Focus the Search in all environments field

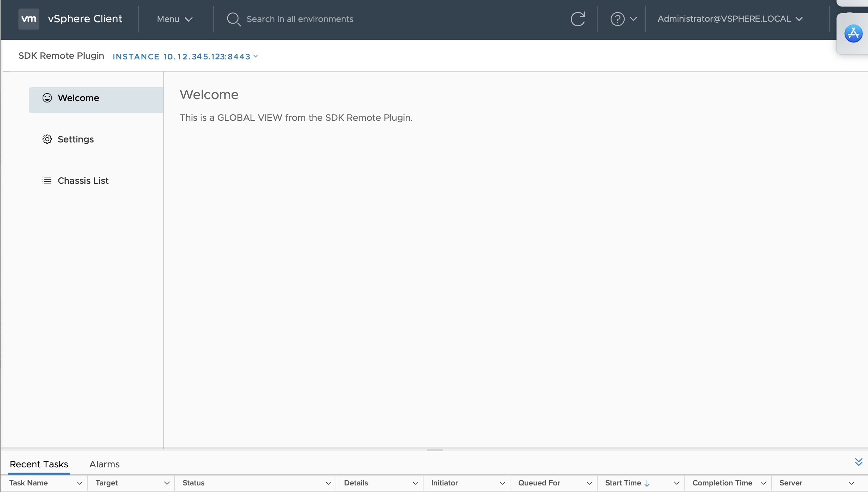pos(300,19)
